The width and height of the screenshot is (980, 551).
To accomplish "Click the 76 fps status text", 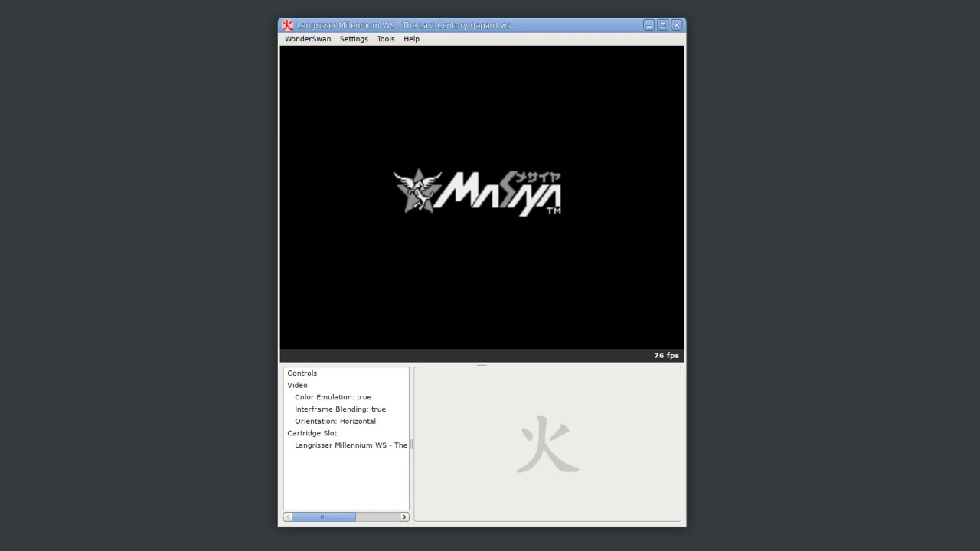I will point(666,356).
